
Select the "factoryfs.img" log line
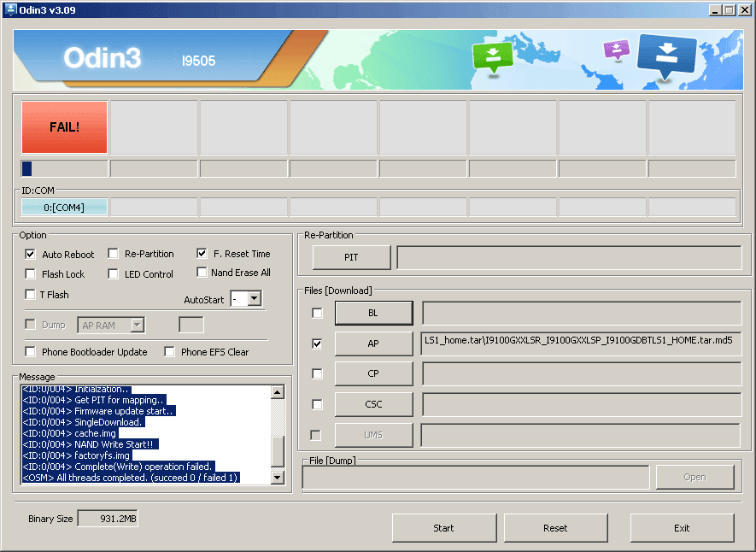pyautogui.click(x=77, y=455)
